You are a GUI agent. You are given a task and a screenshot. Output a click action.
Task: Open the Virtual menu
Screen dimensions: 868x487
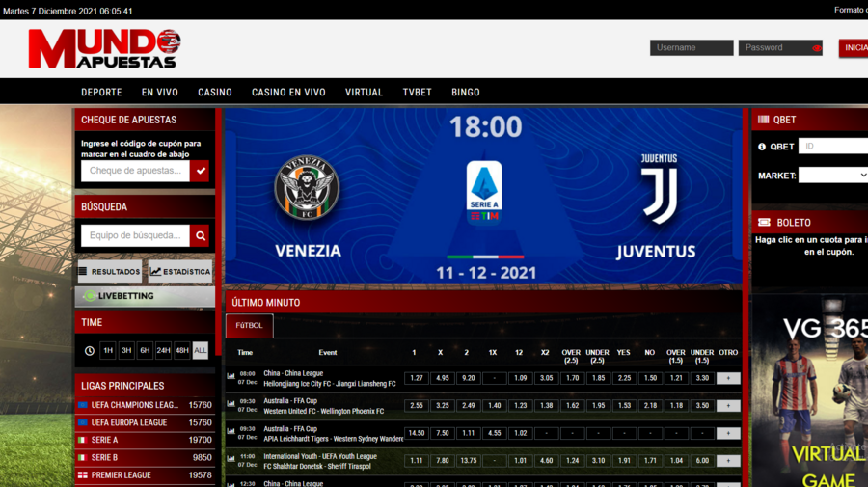pos(364,93)
